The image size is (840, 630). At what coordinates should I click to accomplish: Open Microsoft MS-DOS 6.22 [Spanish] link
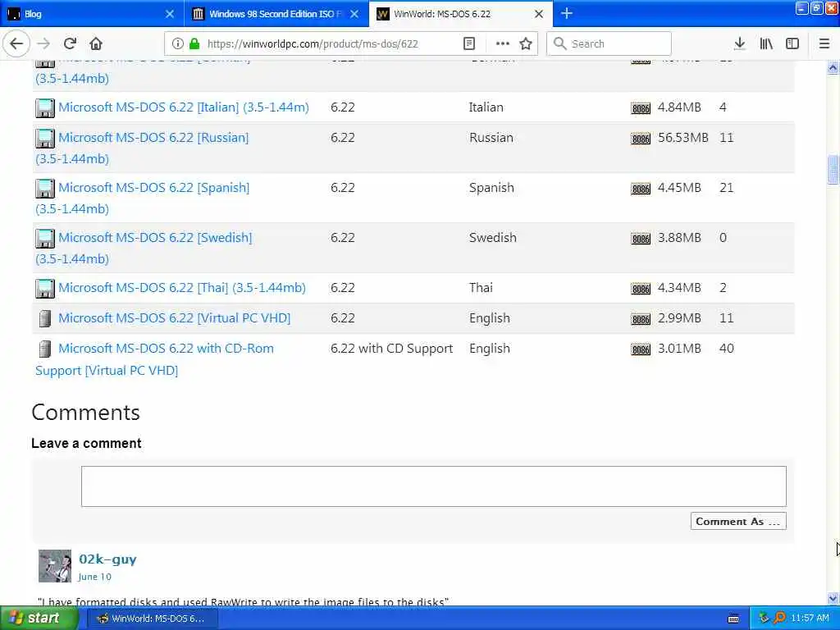[153, 188]
